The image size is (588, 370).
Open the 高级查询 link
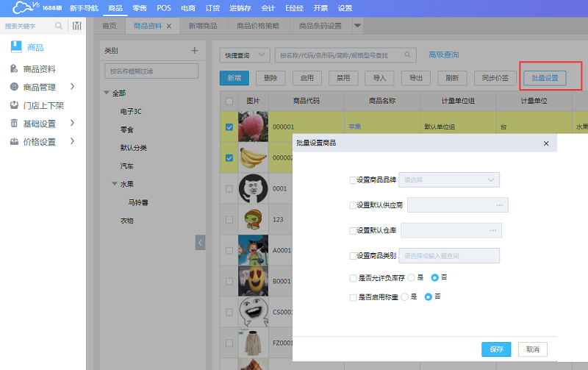[x=443, y=55]
